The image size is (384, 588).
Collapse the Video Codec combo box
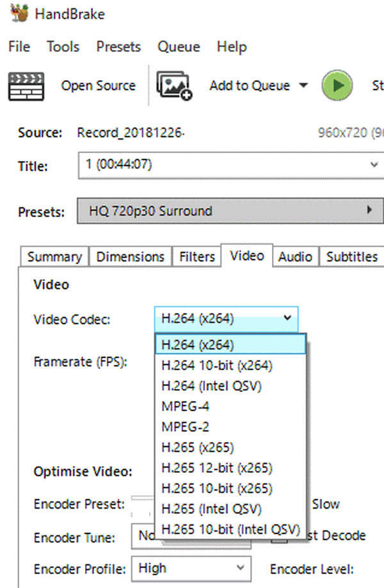227,319
